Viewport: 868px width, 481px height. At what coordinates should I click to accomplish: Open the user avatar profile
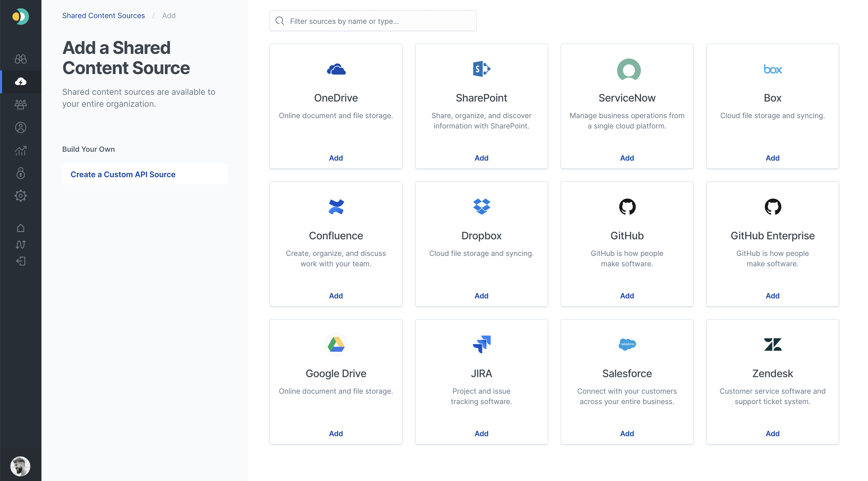tap(20, 466)
